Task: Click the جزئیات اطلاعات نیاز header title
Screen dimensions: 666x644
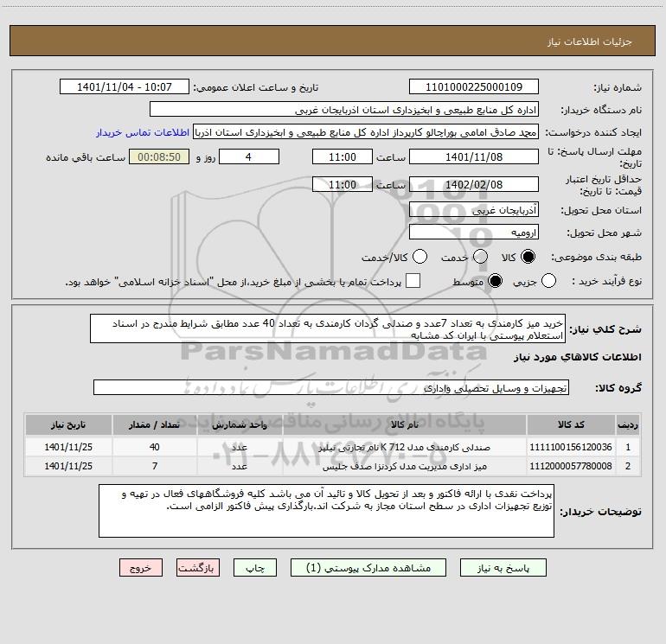Action: point(590,41)
